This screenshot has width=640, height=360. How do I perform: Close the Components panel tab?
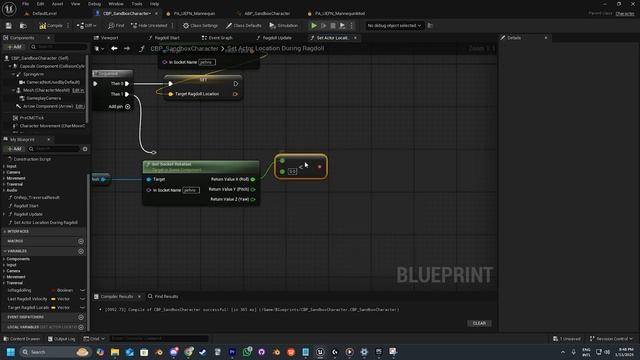coord(49,38)
